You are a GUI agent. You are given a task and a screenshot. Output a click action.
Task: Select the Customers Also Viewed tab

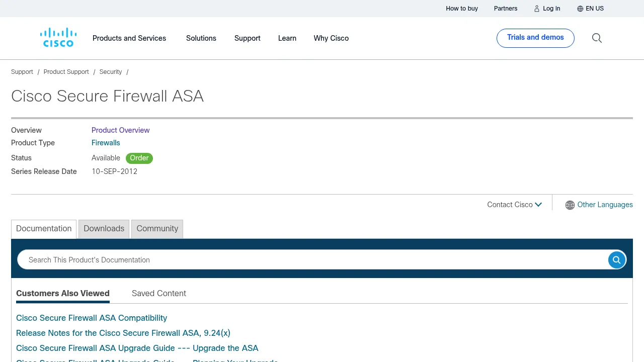coord(63,293)
